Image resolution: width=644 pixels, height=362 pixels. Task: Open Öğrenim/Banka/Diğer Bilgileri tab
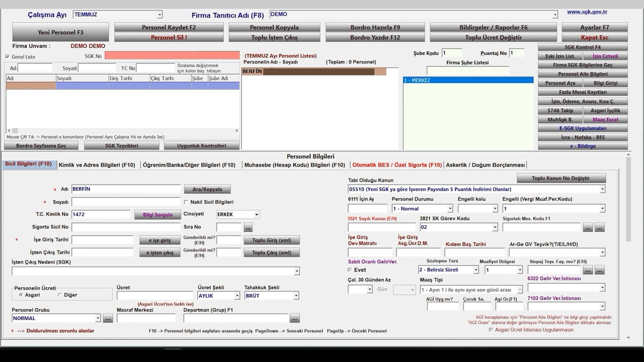coord(189,165)
